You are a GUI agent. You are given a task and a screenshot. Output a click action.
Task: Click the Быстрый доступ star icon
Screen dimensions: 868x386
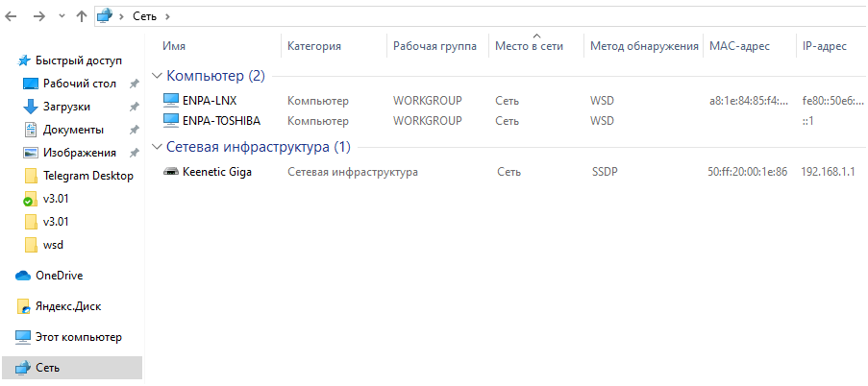(x=24, y=60)
